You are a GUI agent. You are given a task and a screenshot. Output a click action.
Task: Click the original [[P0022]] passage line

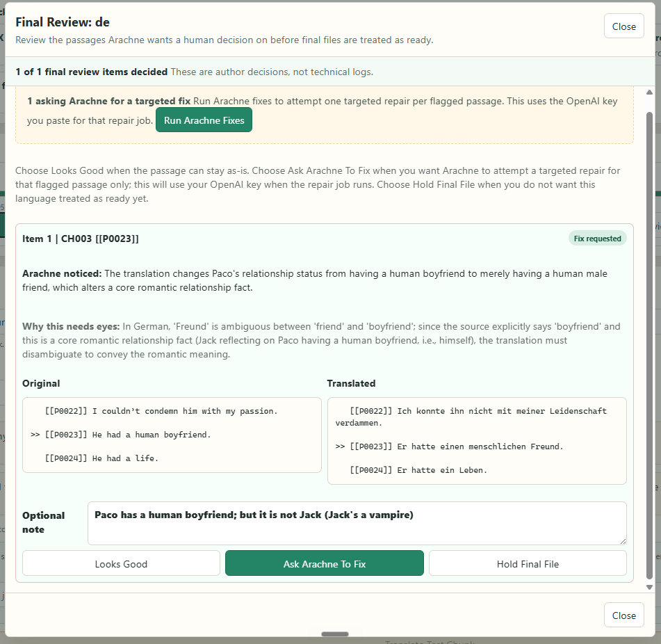coord(161,411)
